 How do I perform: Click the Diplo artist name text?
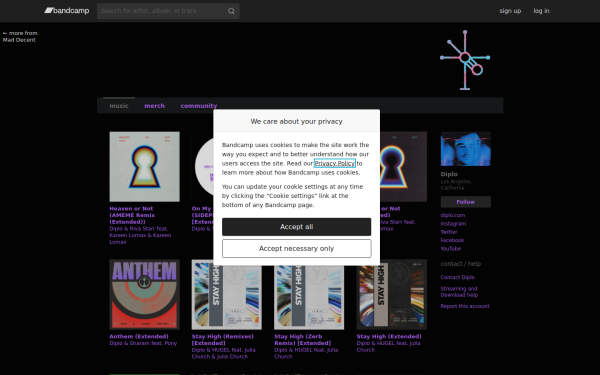[x=449, y=174]
